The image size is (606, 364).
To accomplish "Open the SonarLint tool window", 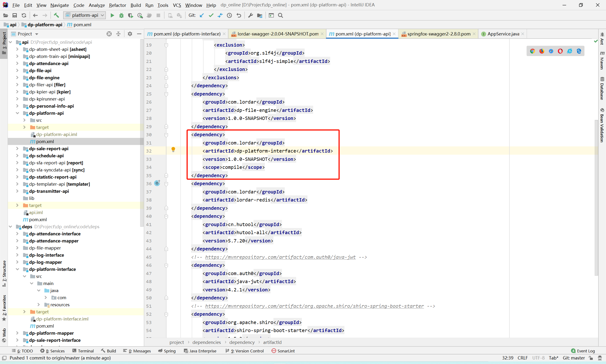I will 283,351.
